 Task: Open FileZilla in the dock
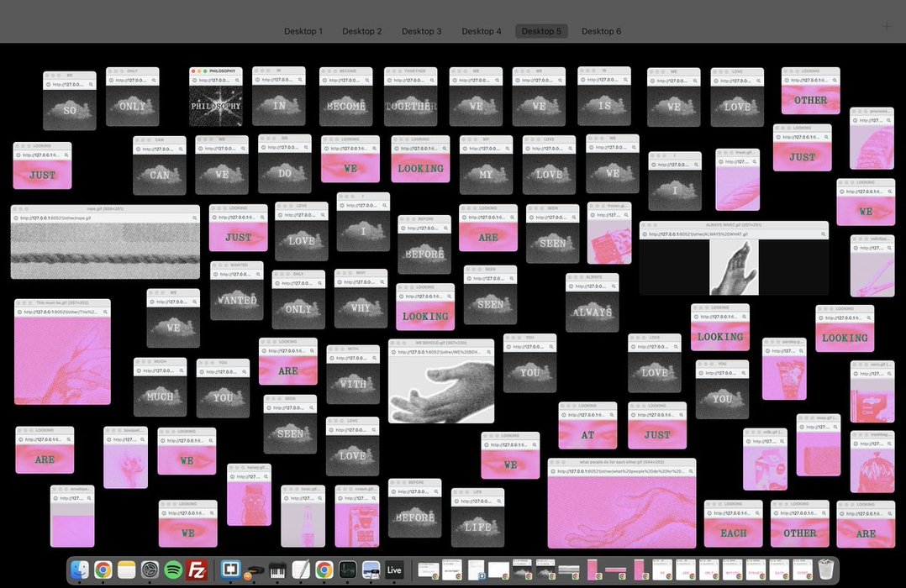tap(197, 570)
